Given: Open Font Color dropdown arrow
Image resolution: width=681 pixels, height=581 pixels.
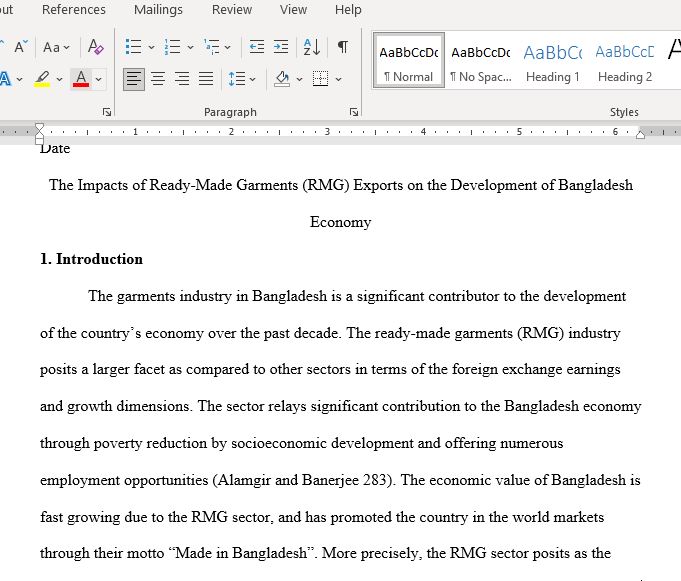Looking at the screenshot, I should click(98, 79).
